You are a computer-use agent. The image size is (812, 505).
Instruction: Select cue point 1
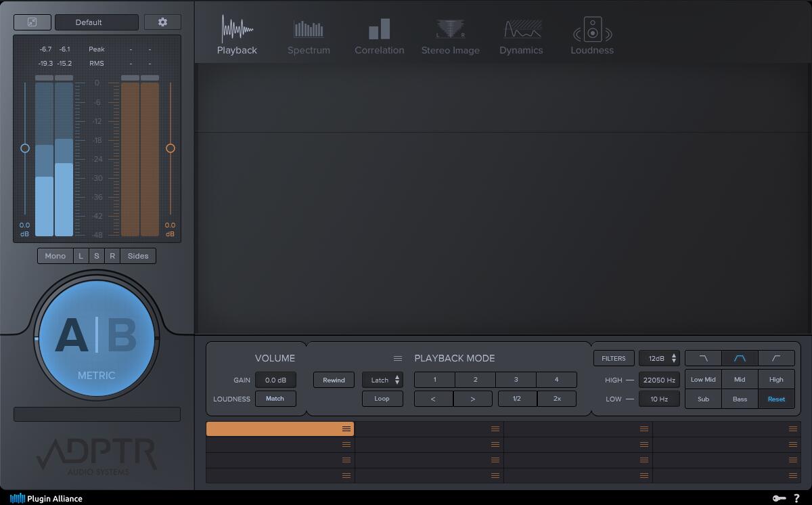(434, 380)
